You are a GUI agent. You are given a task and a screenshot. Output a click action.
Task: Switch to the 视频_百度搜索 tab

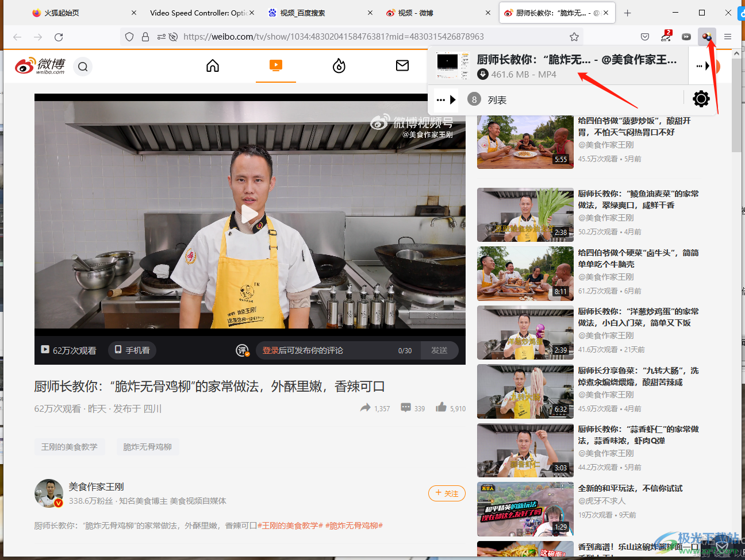pos(319,13)
